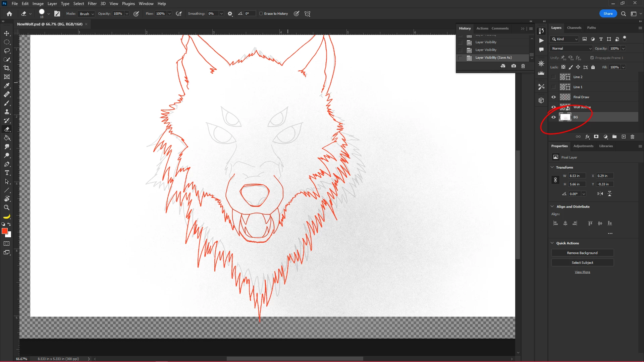Image resolution: width=644 pixels, height=362 pixels.
Task: Click the delete layer trash icon
Action: click(632, 137)
